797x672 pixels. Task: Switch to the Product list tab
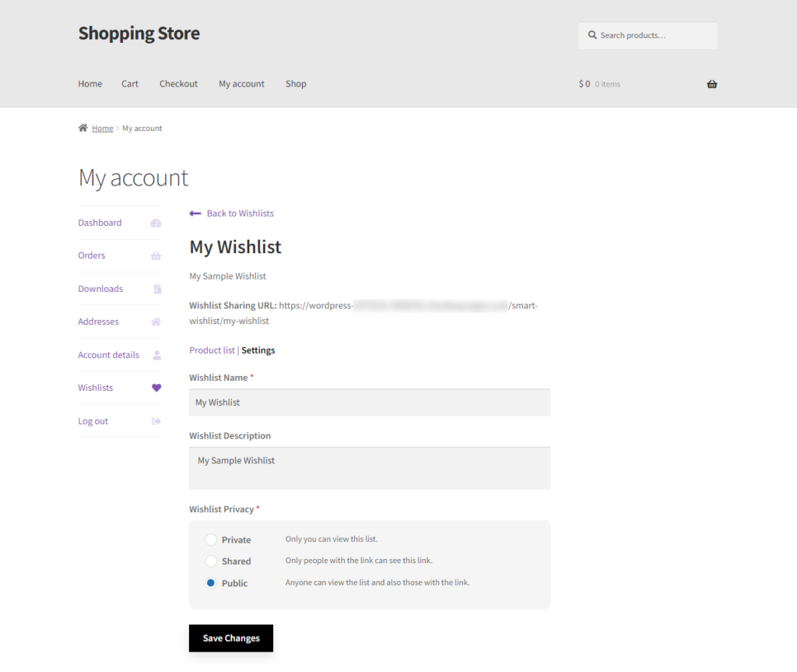pyautogui.click(x=212, y=350)
